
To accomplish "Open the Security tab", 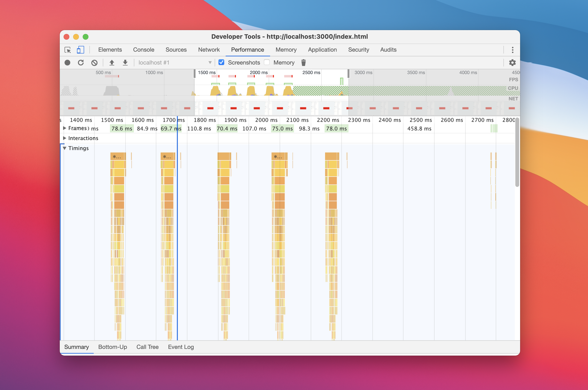I will (359, 50).
